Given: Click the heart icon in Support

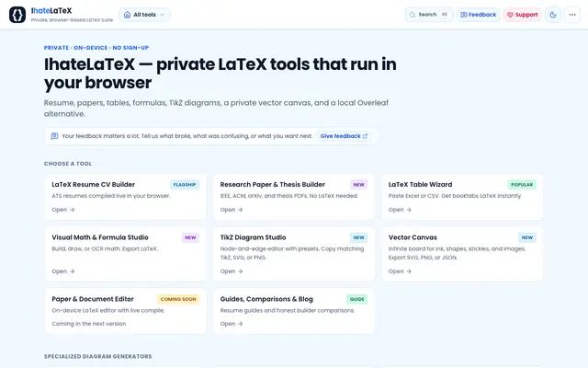Looking at the screenshot, I should 510,15.
